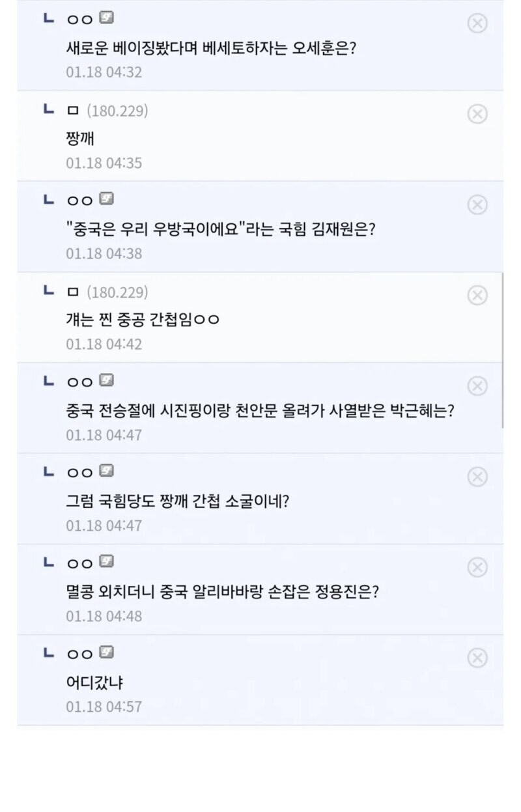Remove the 정용진 comment with its X icon
521x812 pixels.
point(477,568)
